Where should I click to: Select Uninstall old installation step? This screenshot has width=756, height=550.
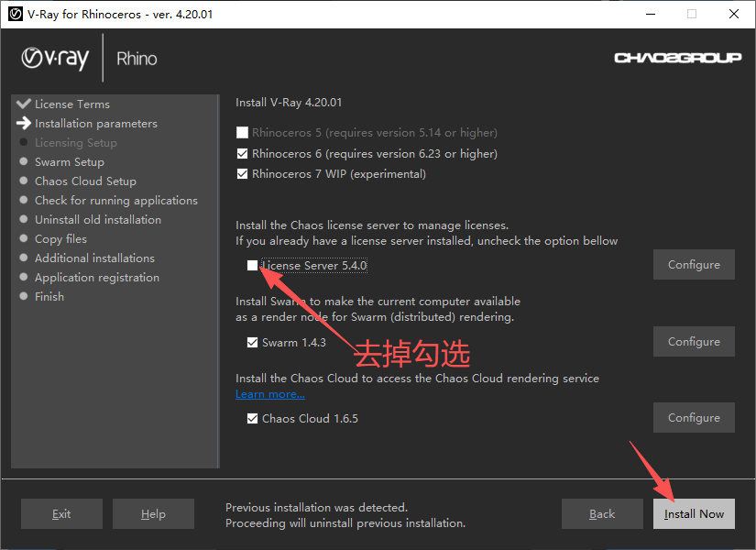pos(98,219)
